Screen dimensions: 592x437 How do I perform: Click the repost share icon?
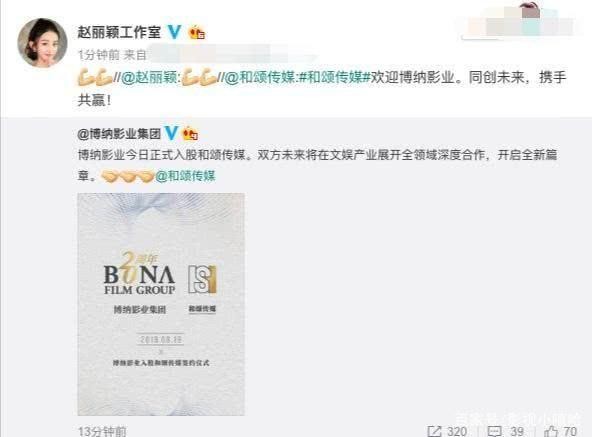(x=434, y=431)
